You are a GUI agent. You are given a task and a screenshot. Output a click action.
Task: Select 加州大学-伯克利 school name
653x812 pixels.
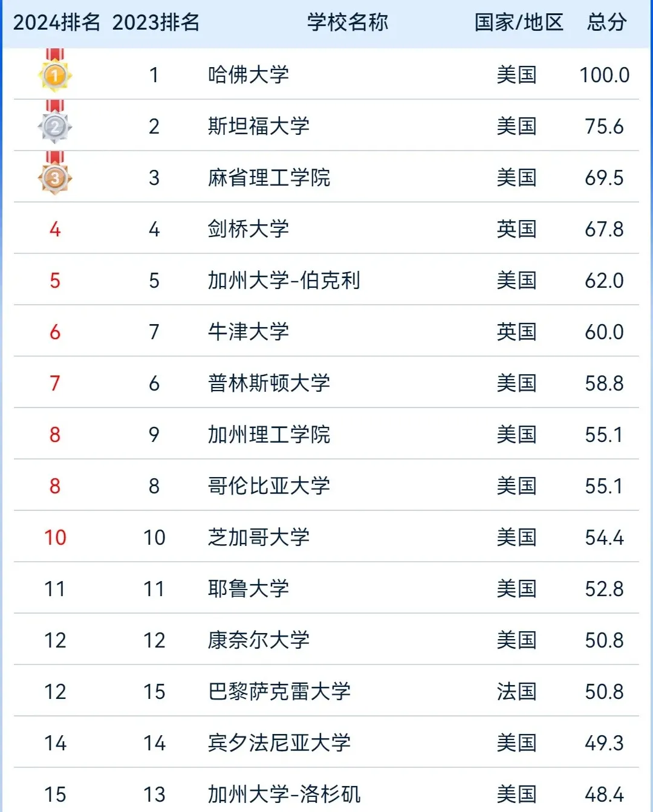(284, 281)
